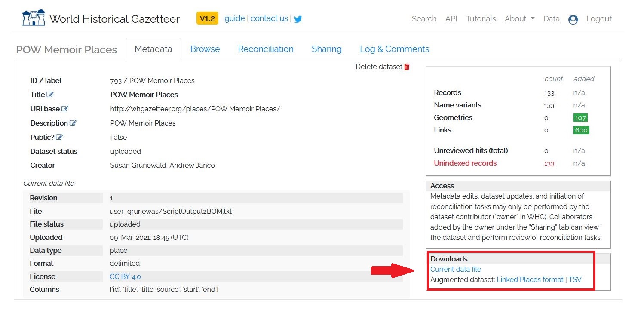Click the user profile avatar icon
Viewport: 644px width, 319px height.
(573, 19)
